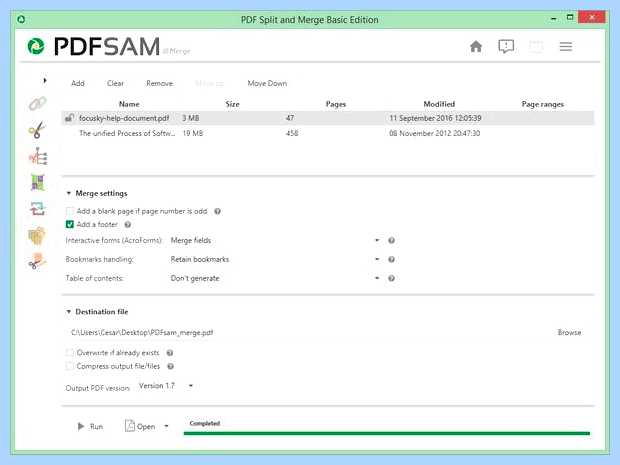This screenshot has height=465, width=620.
Task: Select the focusky-help-document.pdf row
Action: (327, 118)
